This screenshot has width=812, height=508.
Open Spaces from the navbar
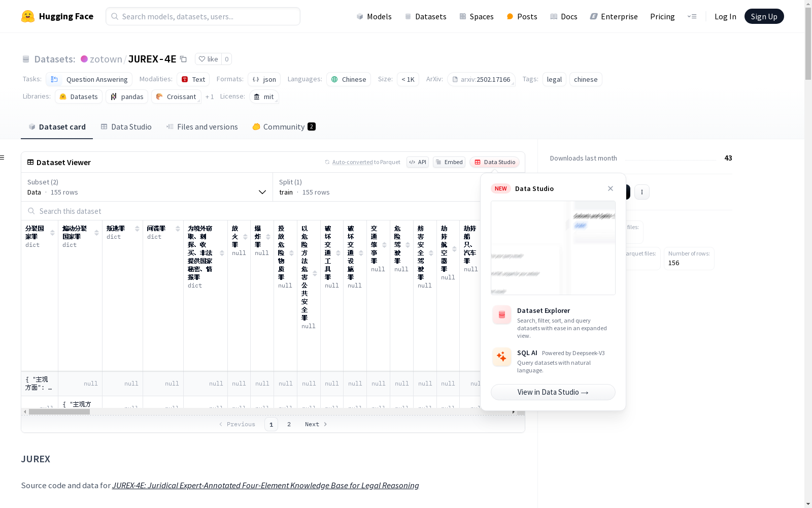(476, 16)
